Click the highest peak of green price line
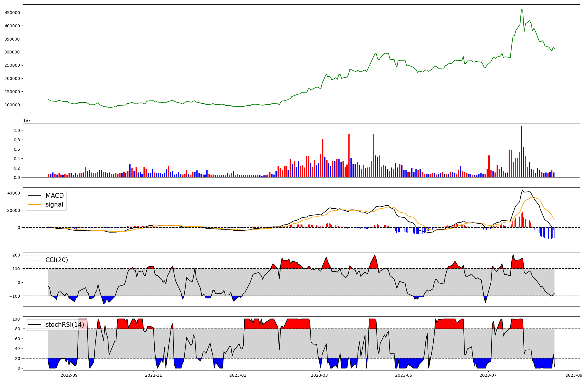 click(521, 9)
